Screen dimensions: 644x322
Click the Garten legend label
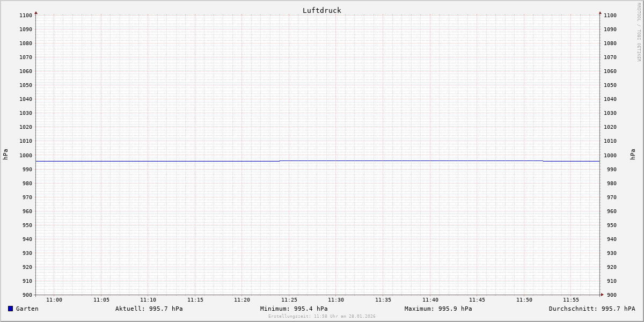point(27,309)
